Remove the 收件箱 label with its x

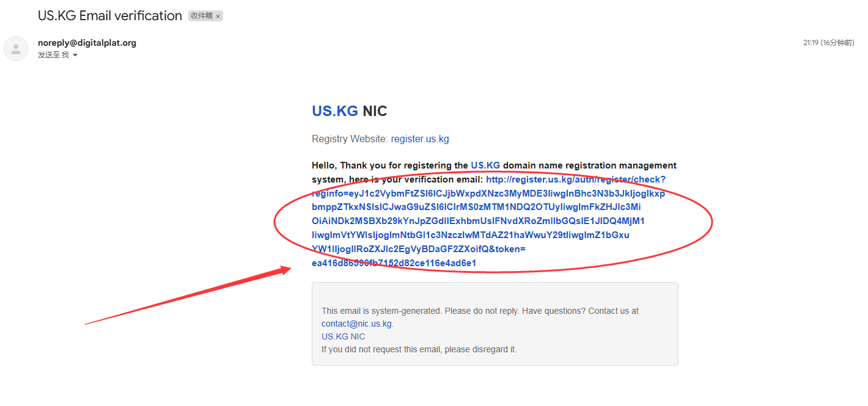pyautogui.click(x=218, y=16)
